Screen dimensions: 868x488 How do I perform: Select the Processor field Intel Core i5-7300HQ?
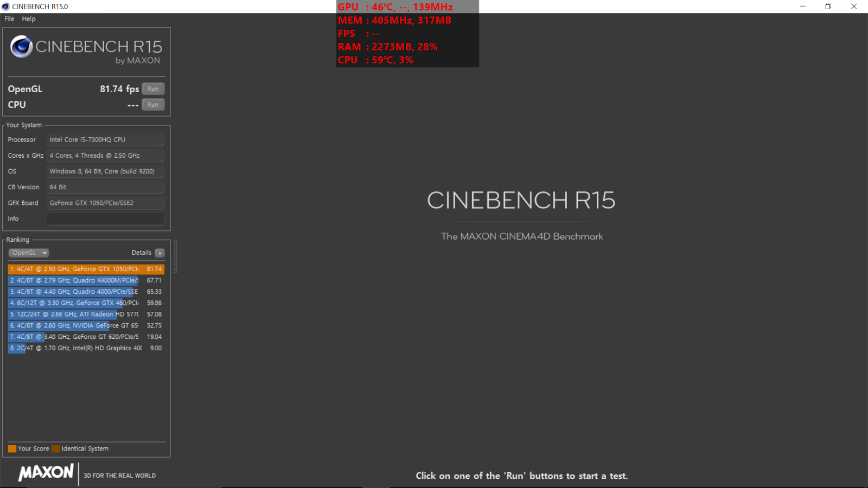(105, 140)
